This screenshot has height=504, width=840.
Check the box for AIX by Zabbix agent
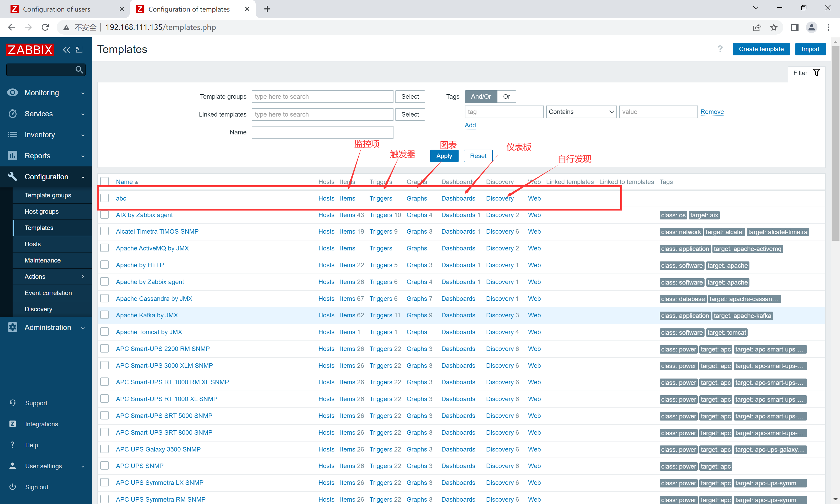[x=104, y=215]
